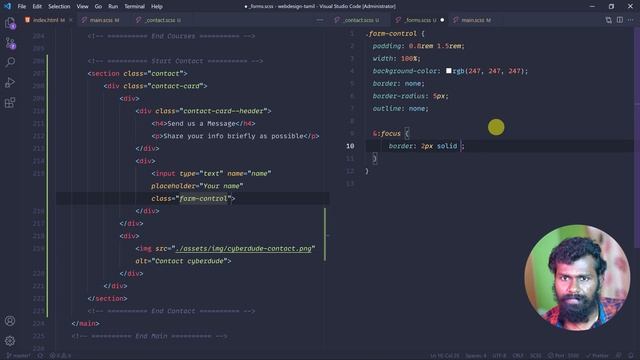Viewport: 640px width, 360px height.
Task: Open the Run menu
Action: click(113, 7)
